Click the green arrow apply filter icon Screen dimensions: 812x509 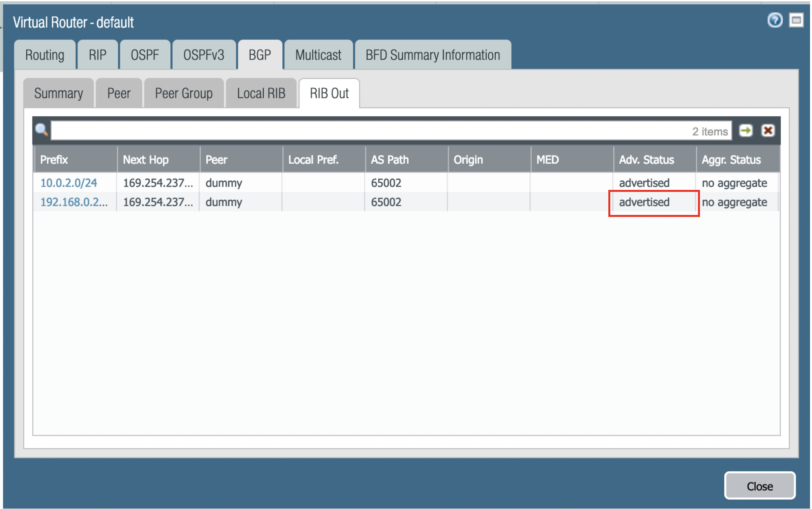746,131
